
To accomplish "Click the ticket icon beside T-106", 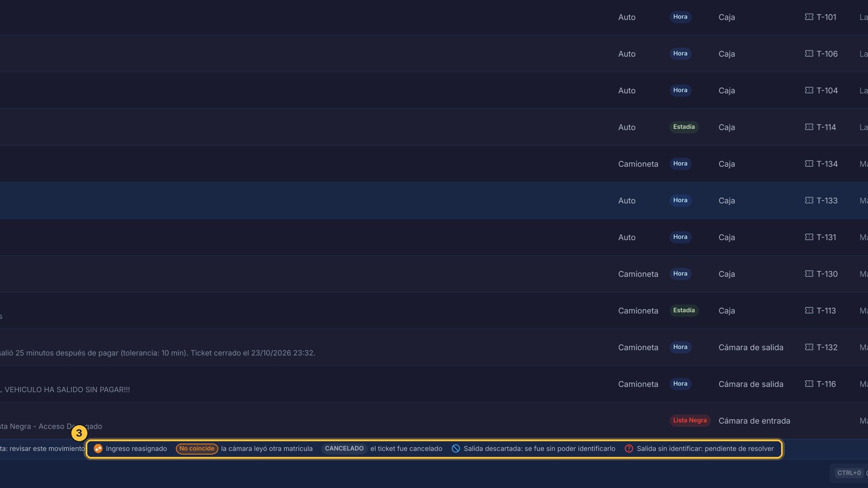I will (x=809, y=54).
